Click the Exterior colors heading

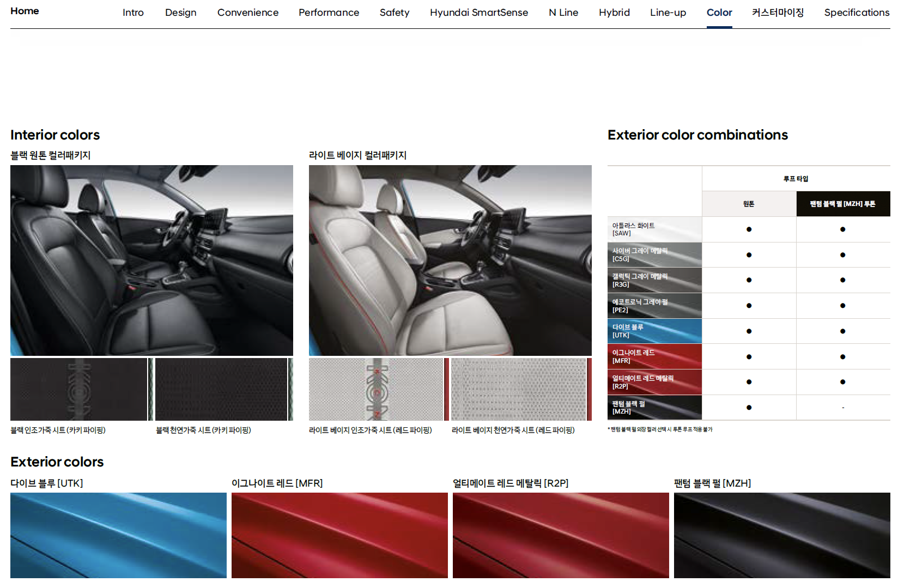coord(57,462)
